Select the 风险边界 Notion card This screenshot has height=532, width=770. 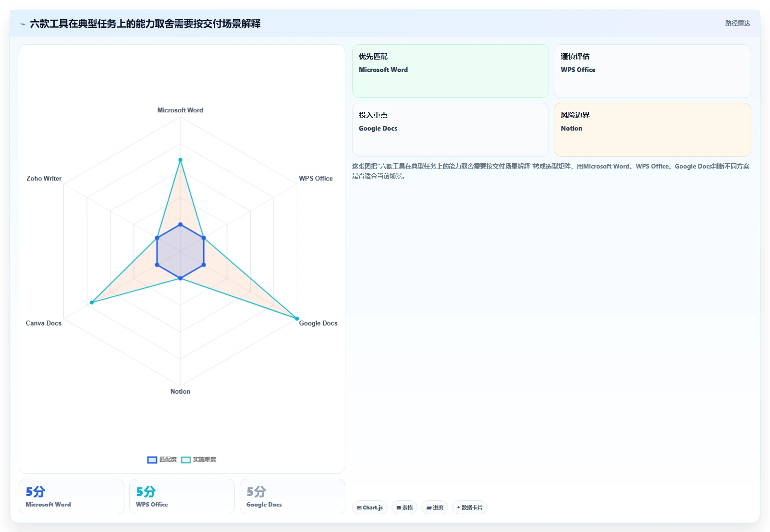tap(652, 130)
